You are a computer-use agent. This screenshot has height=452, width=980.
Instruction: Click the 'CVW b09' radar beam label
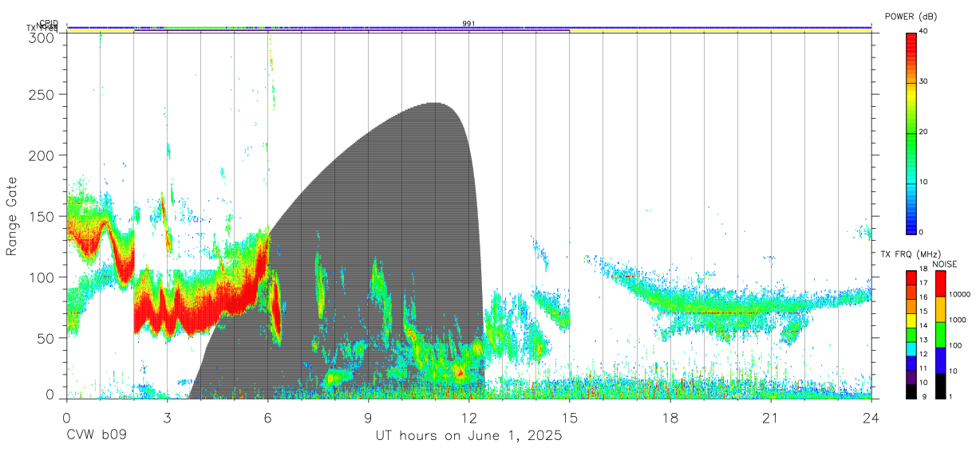coord(97,436)
